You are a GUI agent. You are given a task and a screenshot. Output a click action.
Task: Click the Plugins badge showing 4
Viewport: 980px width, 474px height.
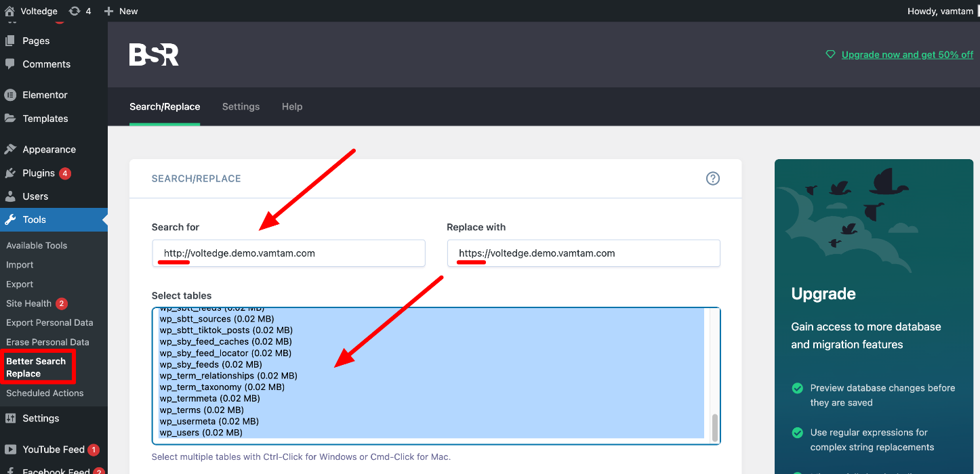point(65,173)
